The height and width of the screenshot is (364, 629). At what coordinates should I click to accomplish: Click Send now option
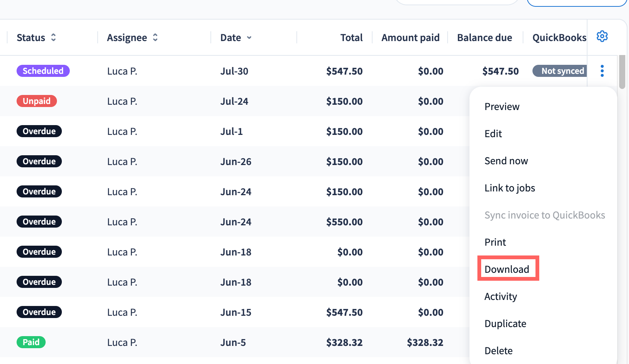click(506, 161)
